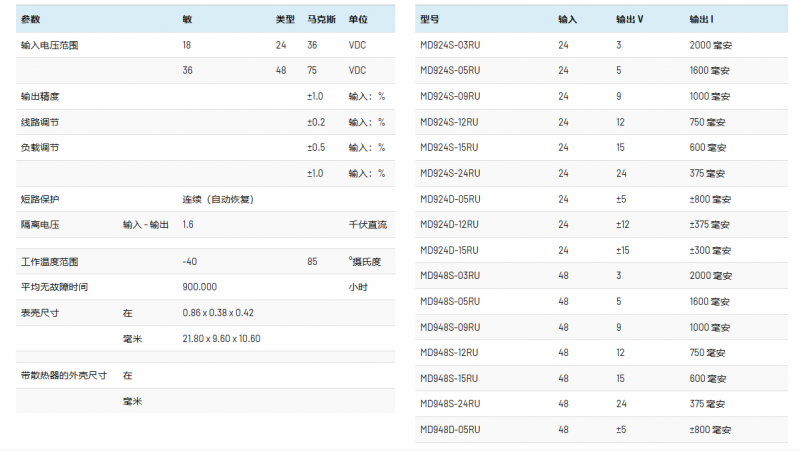Click the 85 maximum temperature value
Screen dimensions: 800x451
[x=312, y=262]
